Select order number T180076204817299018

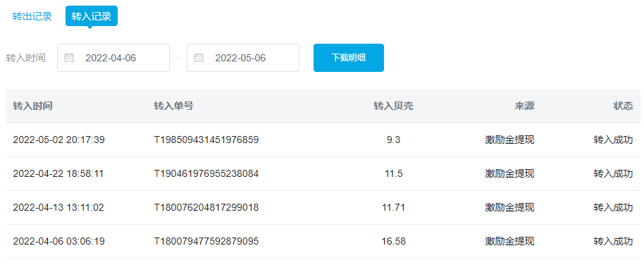[206, 207]
